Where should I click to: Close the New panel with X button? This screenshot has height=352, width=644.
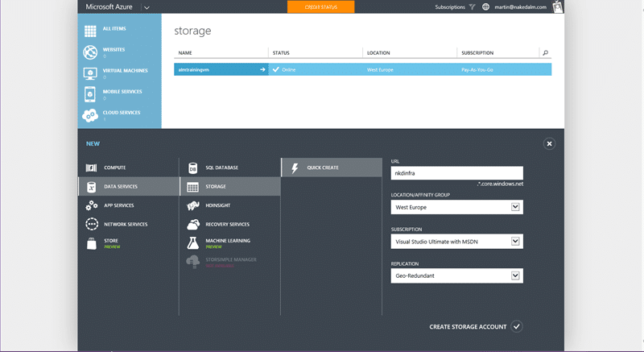coord(549,143)
